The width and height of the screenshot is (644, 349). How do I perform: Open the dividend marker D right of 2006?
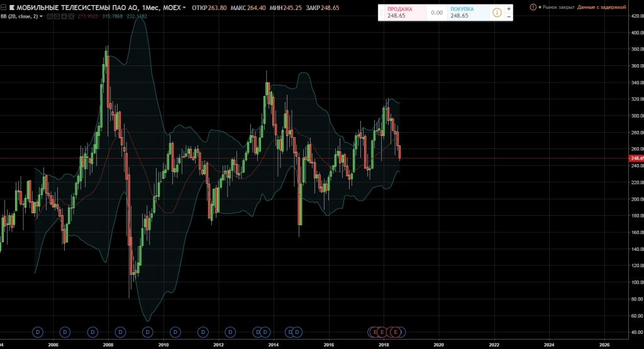[65, 332]
